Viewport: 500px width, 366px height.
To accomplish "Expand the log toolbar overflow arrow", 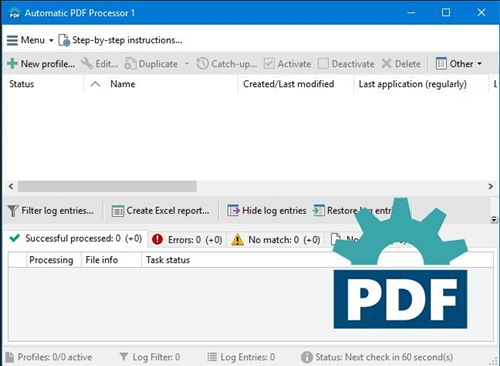I will tap(494, 219).
